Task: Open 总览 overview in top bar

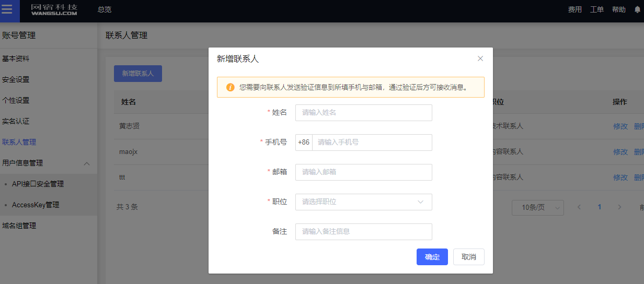Action: (105, 9)
